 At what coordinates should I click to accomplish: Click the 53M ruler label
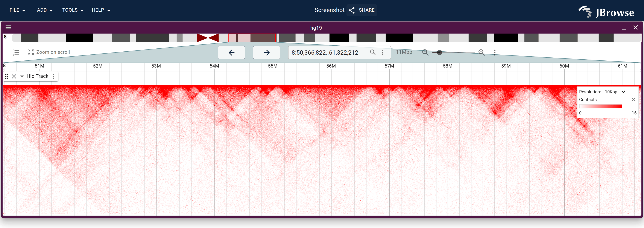(x=156, y=66)
